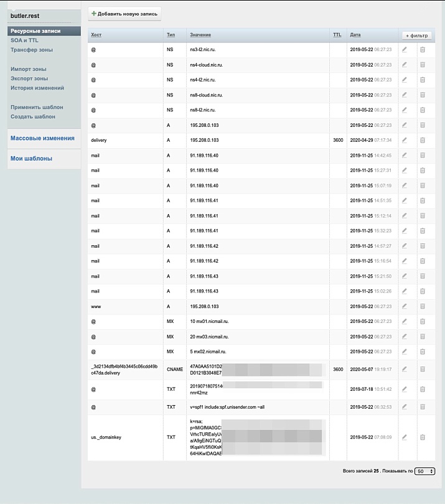Open Импорт зоны link
Screen dimensions: 445x504
[x=29, y=69]
